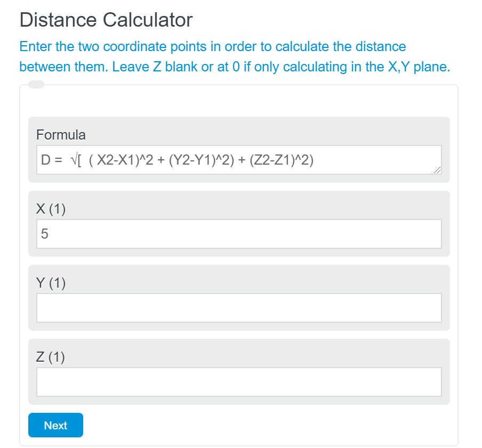
Task: Focus the X (1) input field
Action: point(239,234)
